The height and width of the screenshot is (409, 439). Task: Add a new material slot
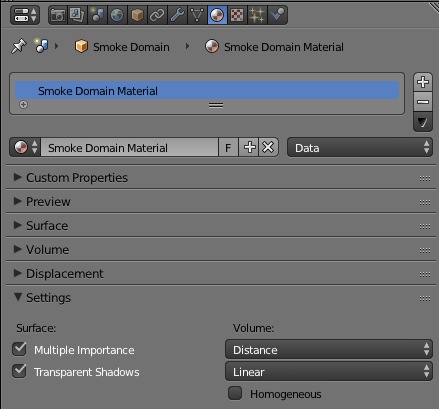coord(423,82)
